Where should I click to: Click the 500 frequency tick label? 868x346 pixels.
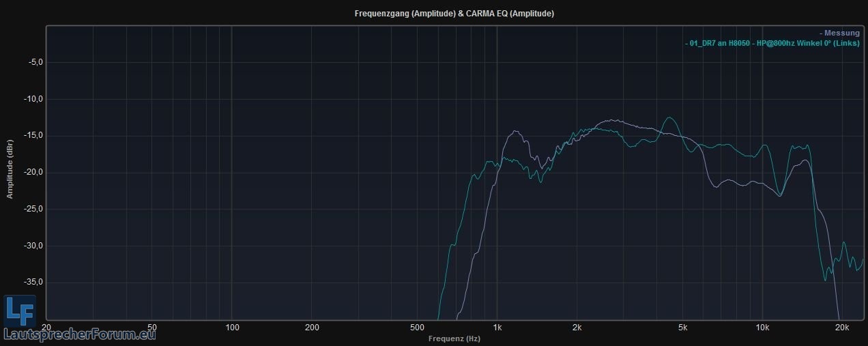tap(417, 328)
